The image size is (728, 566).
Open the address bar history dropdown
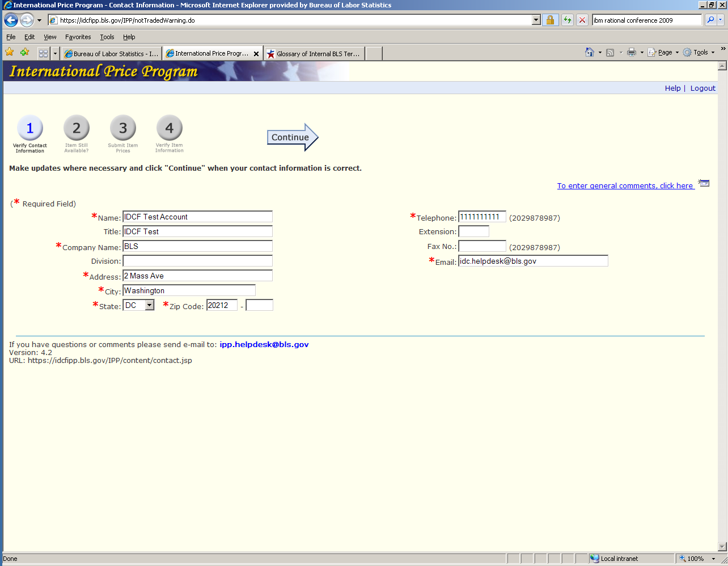pos(536,20)
